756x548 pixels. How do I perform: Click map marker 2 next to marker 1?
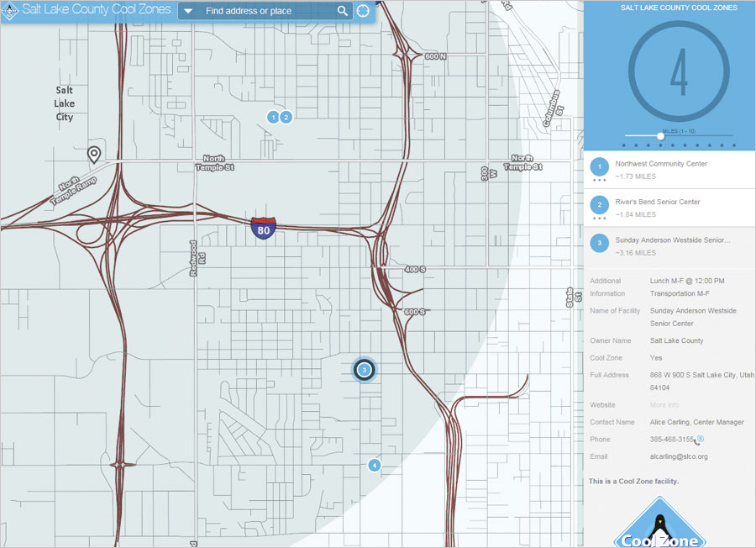[x=286, y=117]
